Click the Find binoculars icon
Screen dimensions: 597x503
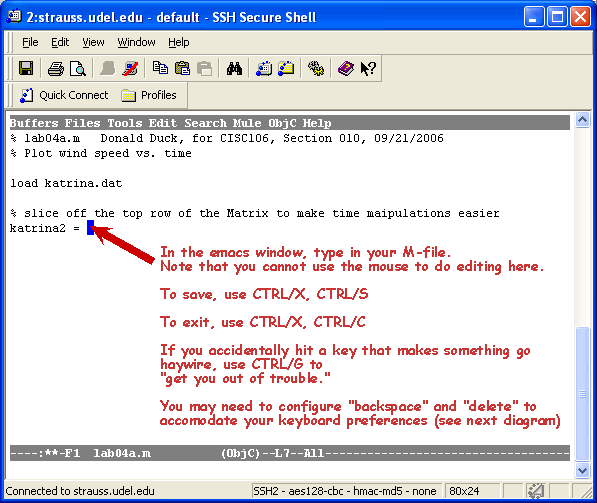coord(234,69)
